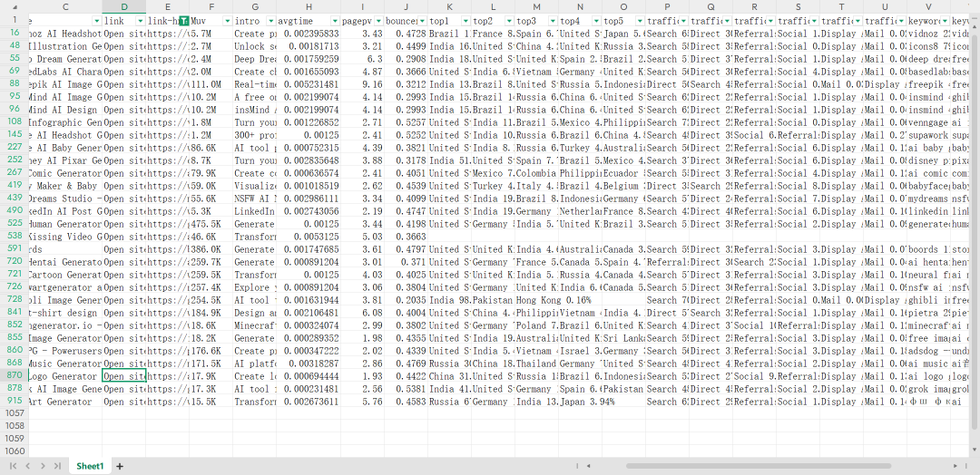The image size is (980, 475).
Task: Go to previous sheet with the left arrow
Action: coord(27,466)
